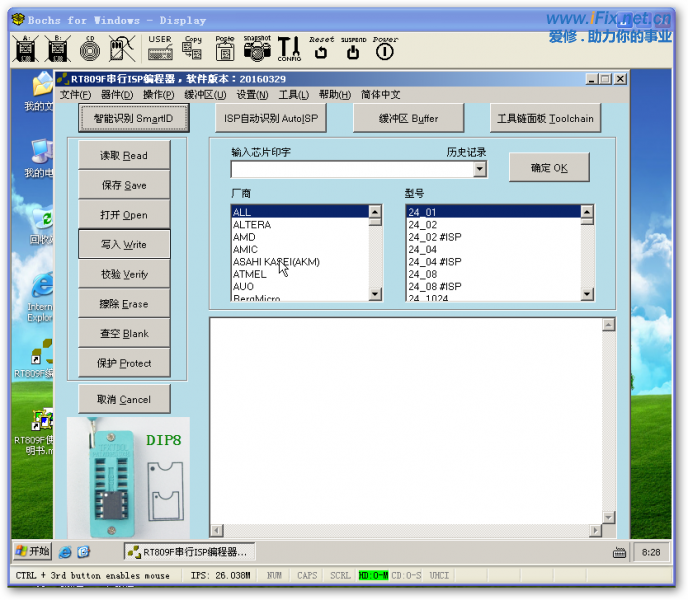Select 24_04 #ISP in the model list
688x600 pixels.
[x=434, y=262]
